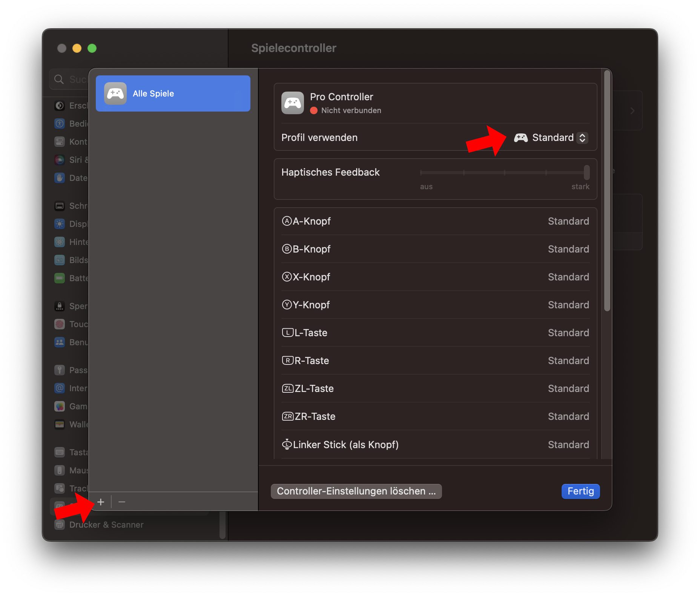Click the dialog's vertical scrollbar

point(607,191)
